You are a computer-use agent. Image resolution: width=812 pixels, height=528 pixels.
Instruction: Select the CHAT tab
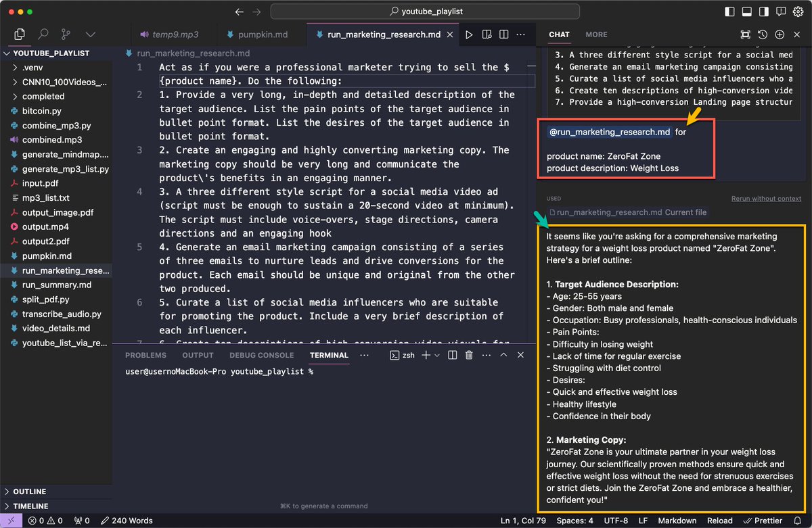(x=559, y=34)
